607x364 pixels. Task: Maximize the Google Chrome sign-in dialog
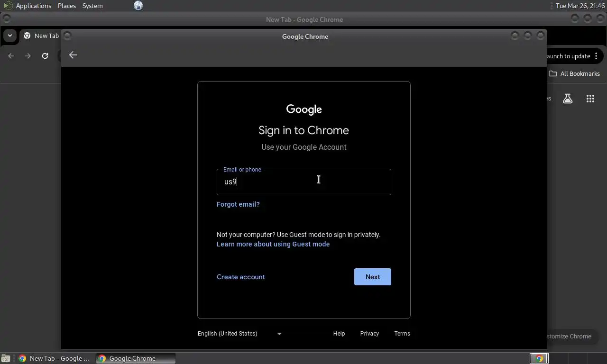coord(528,36)
